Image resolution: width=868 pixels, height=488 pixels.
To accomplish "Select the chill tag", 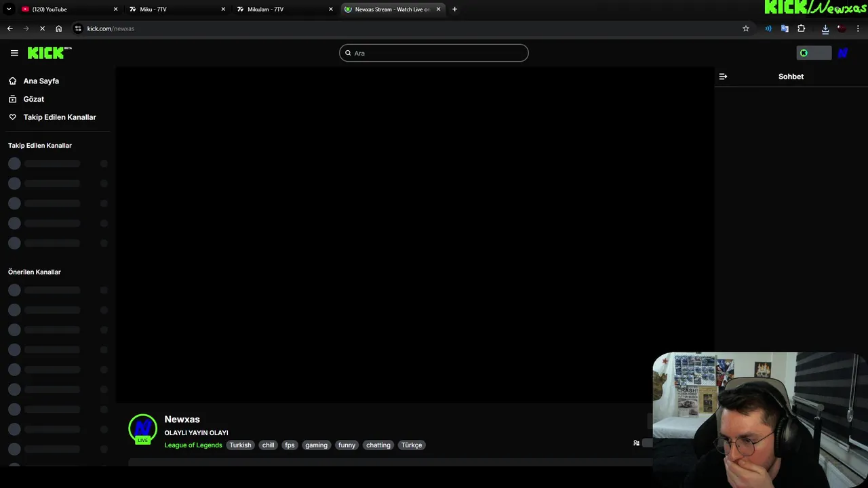I will (269, 445).
